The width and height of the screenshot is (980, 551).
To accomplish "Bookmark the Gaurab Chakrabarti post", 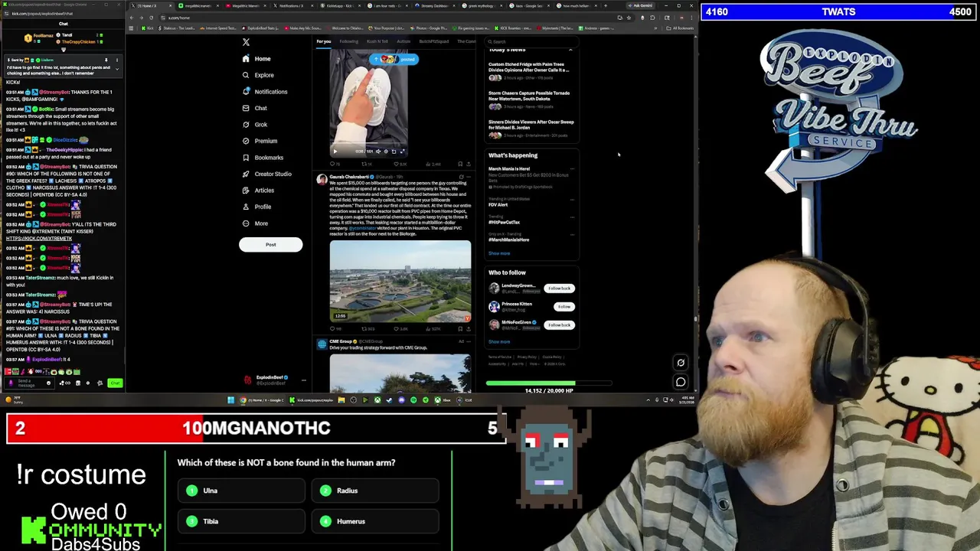I will [460, 329].
